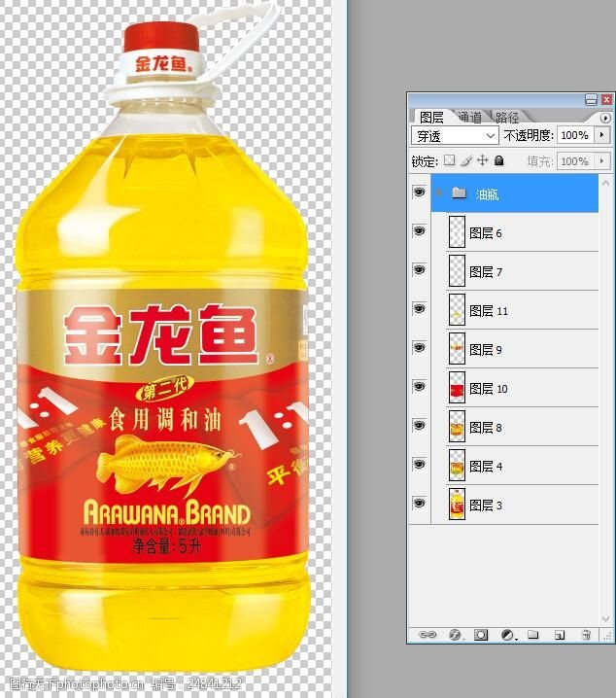Open the 填充 fill slider arrow
The image size is (616, 698).
602,160
